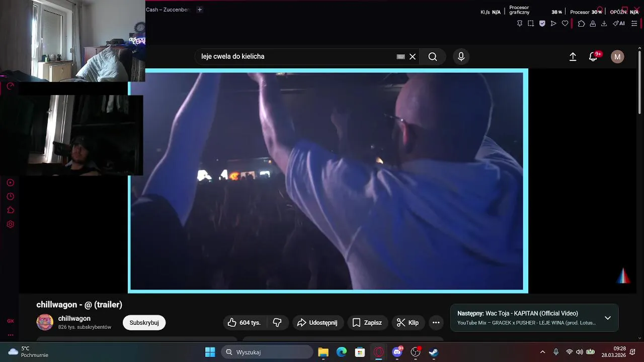Click the YouTube search magnifier button
The height and width of the screenshot is (362, 644).
pos(433,57)
